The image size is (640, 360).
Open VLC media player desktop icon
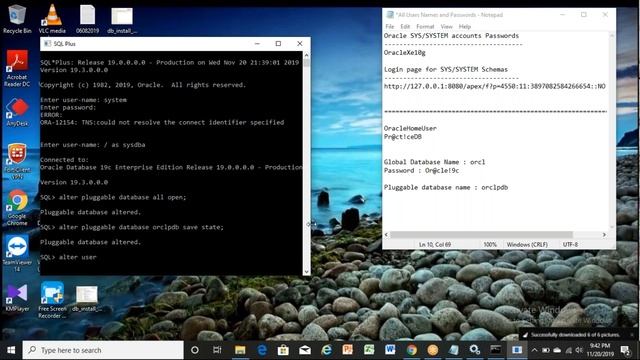click(52, 19)
